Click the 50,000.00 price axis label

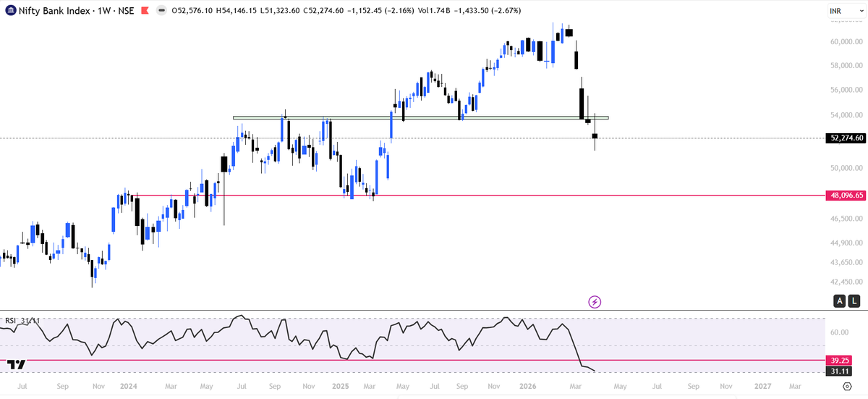coord(846,169)
